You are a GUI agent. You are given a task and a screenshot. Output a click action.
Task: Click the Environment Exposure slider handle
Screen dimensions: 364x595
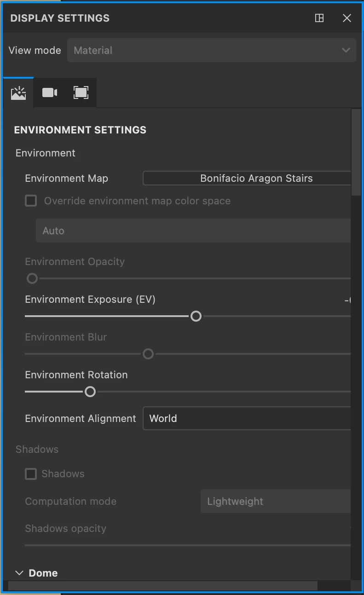point(196,316)
